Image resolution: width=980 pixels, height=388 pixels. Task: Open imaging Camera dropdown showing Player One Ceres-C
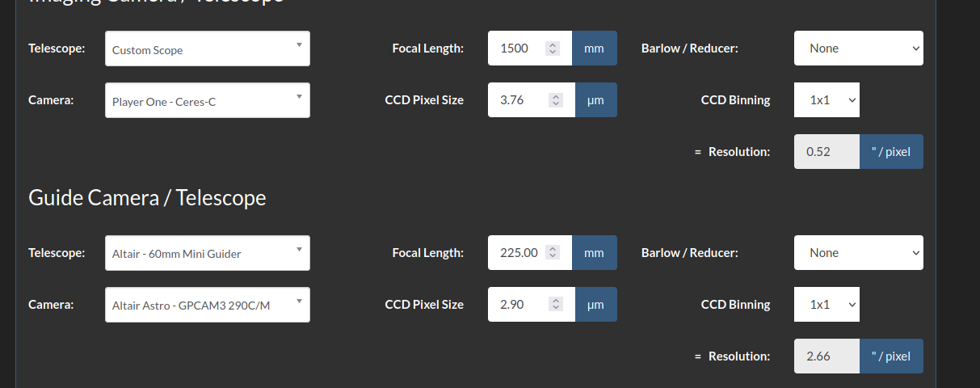[x=207, y=101]
